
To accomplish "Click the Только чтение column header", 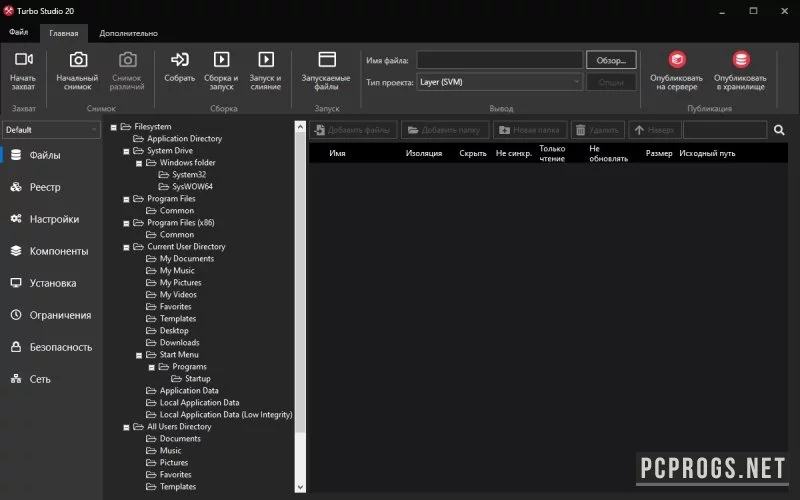I will pyautogui.click(x=552, y=154).
